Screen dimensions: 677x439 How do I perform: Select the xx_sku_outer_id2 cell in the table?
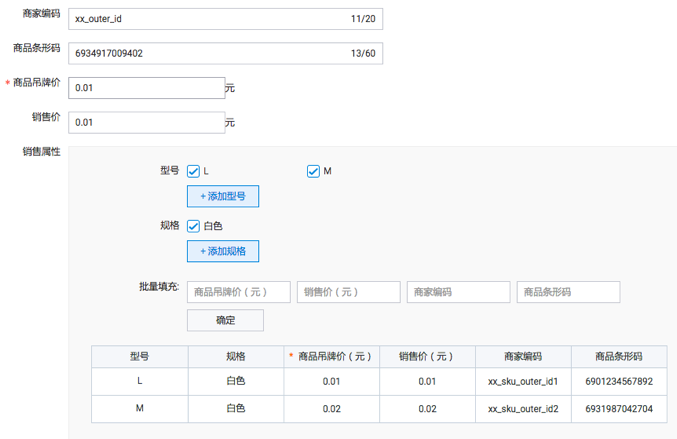(523, 409)
